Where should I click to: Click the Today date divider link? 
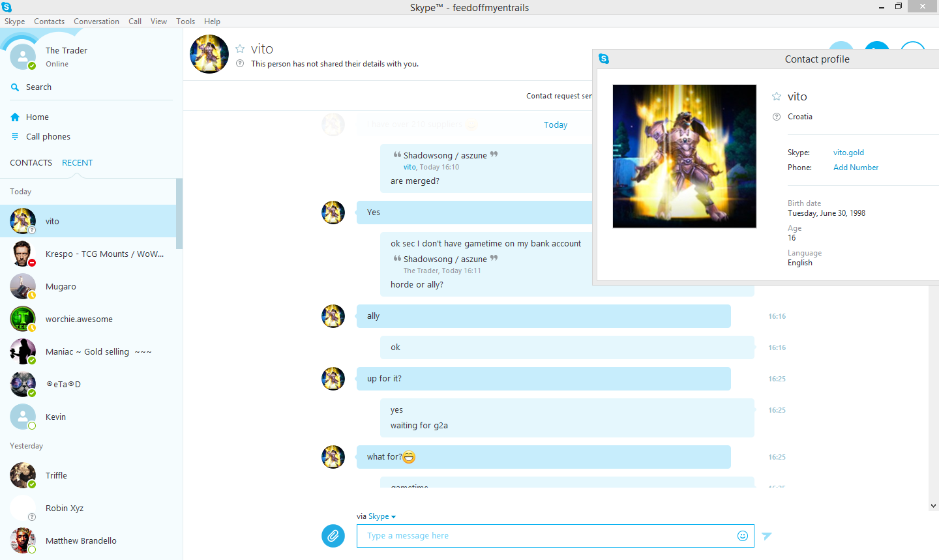(x=556, y=125)
